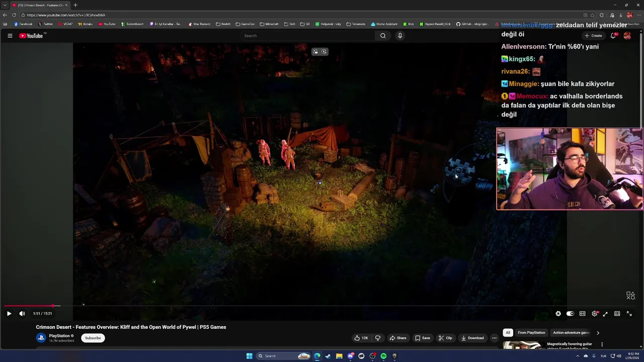Open the Windows Start menu
This screenshot has height=362, width=644.
(x=249, y=356)
